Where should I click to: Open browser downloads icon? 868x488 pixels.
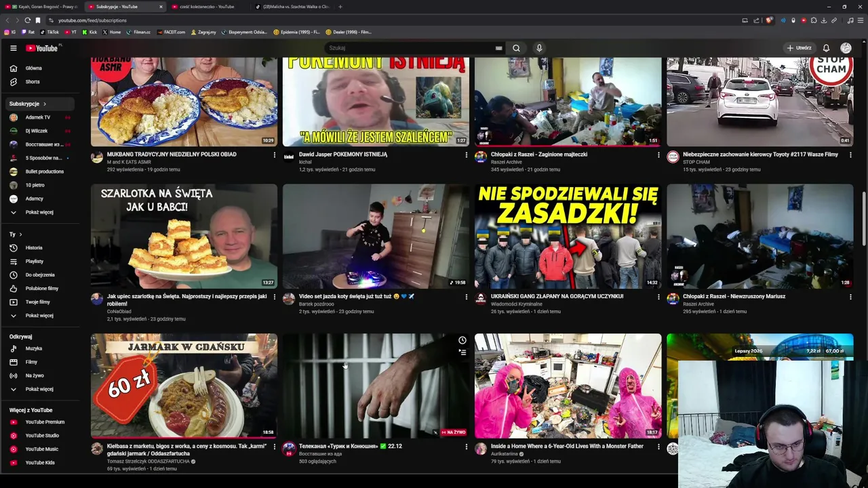(x=823, y=20)
